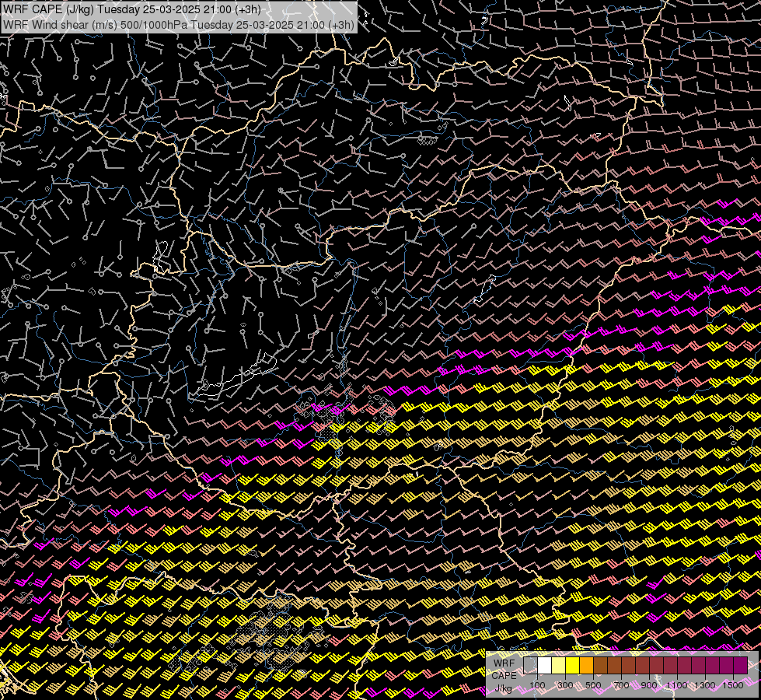Click the white swatch in CAPE legend
The height and width of the screenshot is (700, 761).
click(545, 665)
